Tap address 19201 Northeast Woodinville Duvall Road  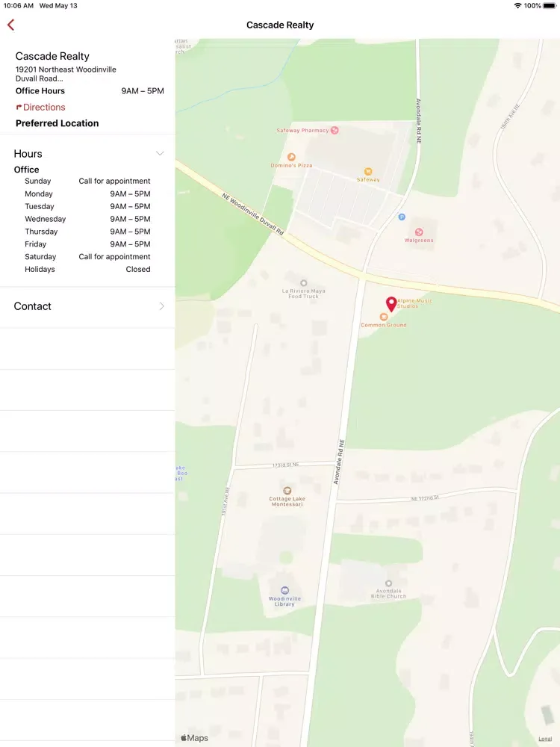(66, 74)
